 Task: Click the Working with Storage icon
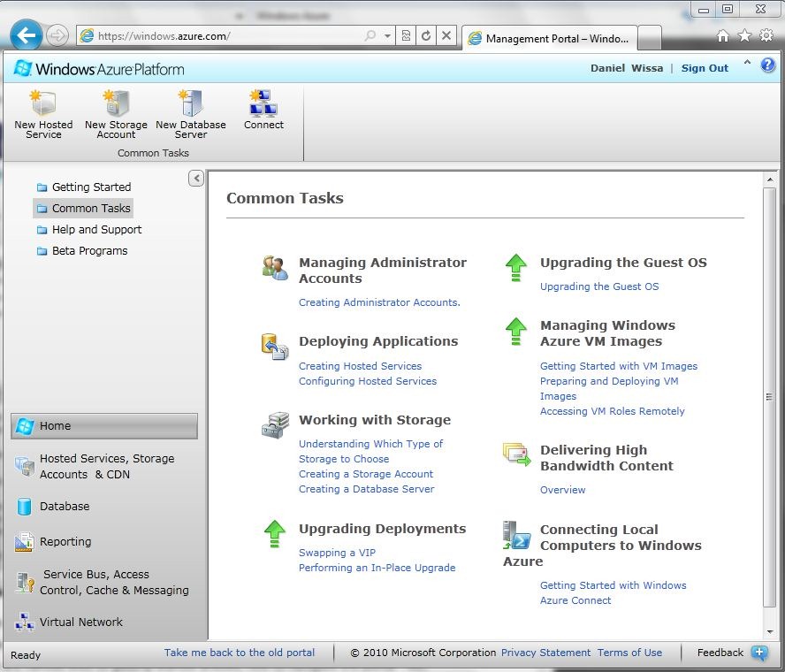[275, 425]
